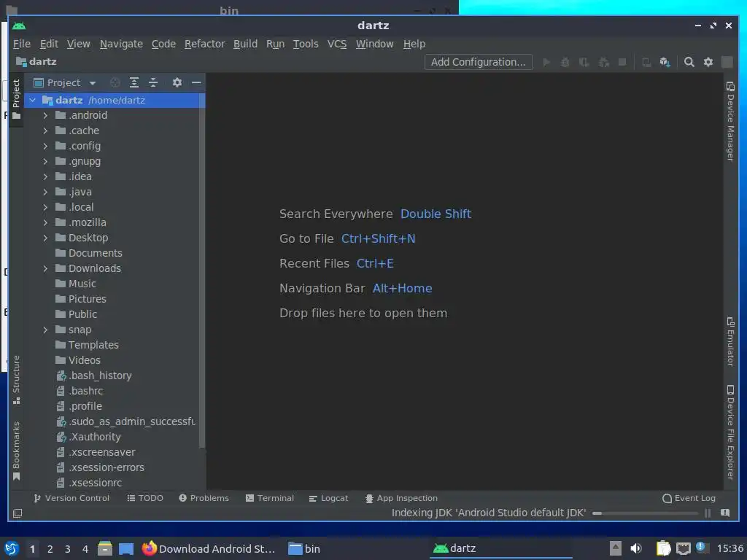Open the File menu
747x560 pixels.
click(21, 44)
